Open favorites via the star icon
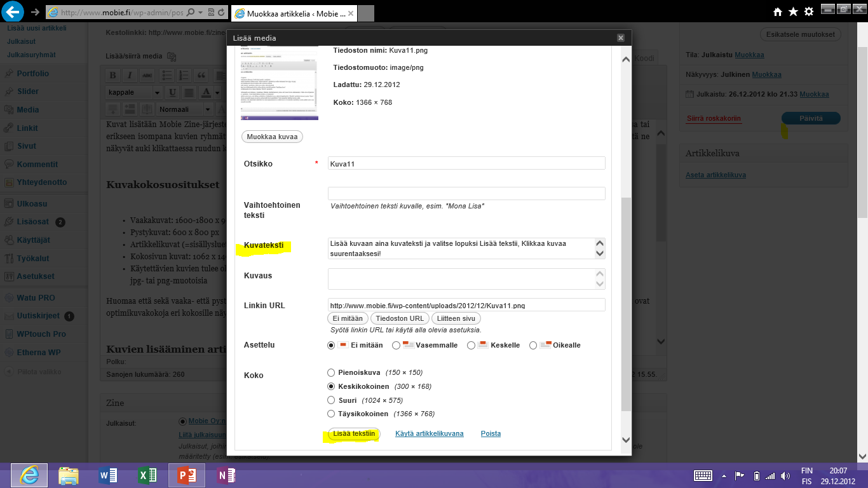 (x=793, y=12)
